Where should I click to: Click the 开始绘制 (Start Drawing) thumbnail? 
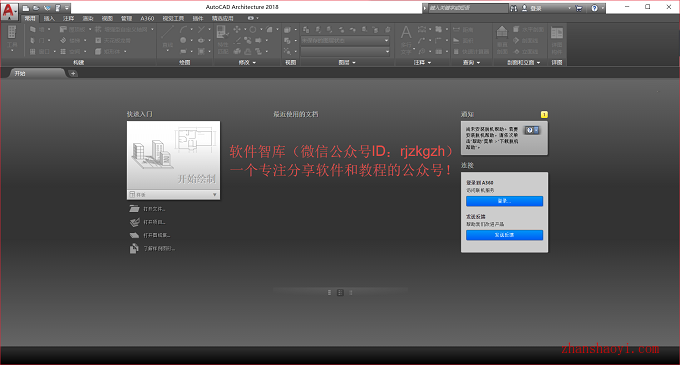tap(173, 155)
